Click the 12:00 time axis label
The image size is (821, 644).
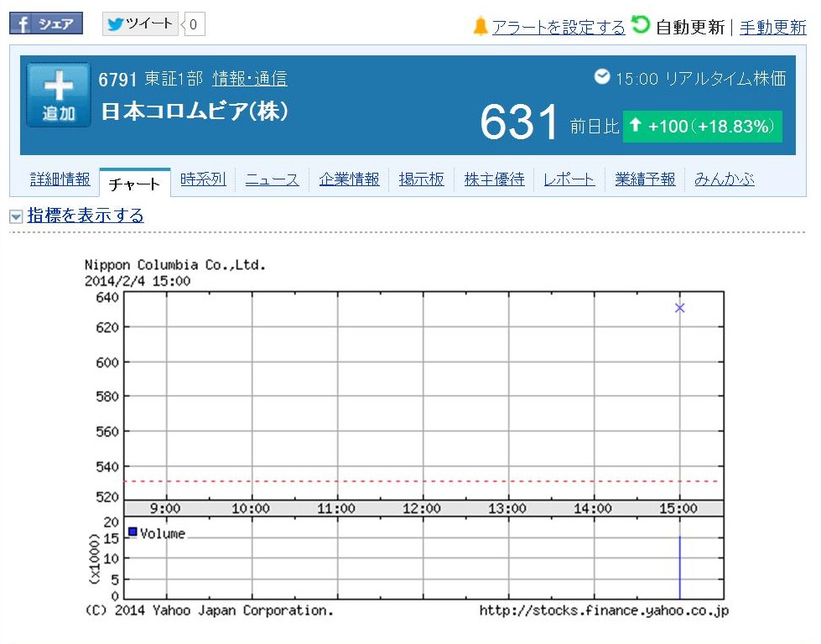pos(422,508)
